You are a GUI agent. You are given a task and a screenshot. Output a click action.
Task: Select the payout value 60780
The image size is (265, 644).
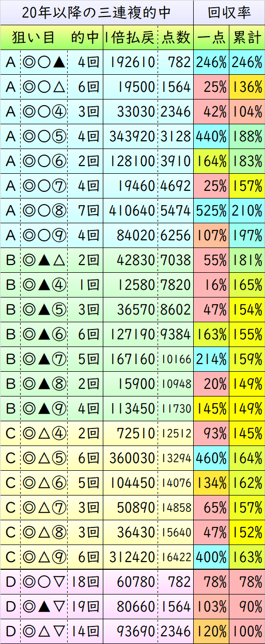click(137, 582)
